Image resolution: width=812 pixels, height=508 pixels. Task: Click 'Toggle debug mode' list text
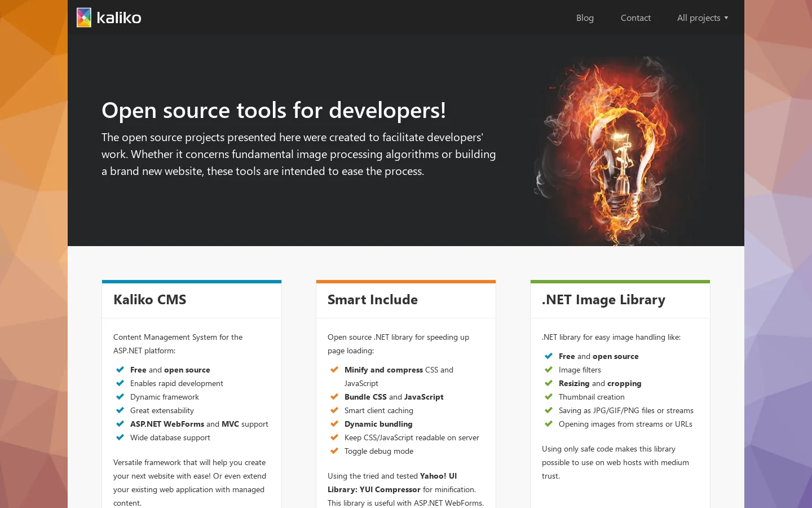pos(379,451)
